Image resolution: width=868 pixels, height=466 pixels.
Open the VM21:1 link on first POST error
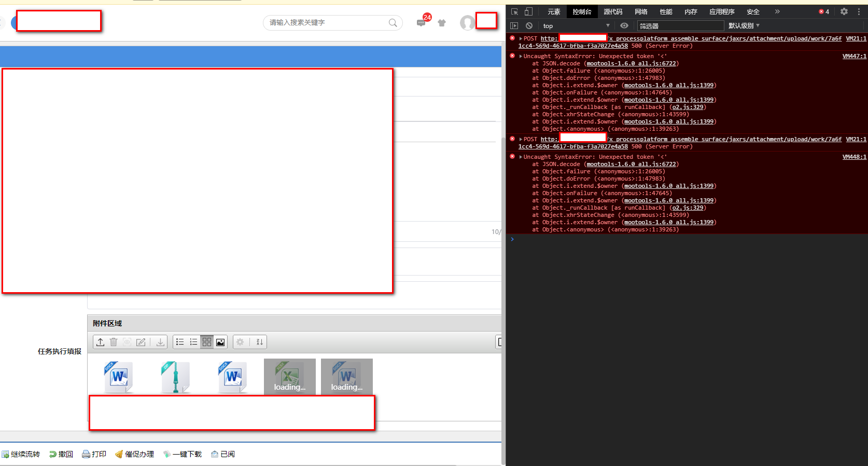[x=856, y=38]
